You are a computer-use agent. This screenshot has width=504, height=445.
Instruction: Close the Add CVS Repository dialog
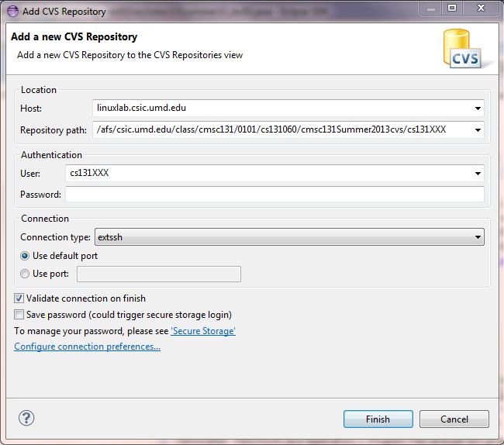click(x=482, y=8)
